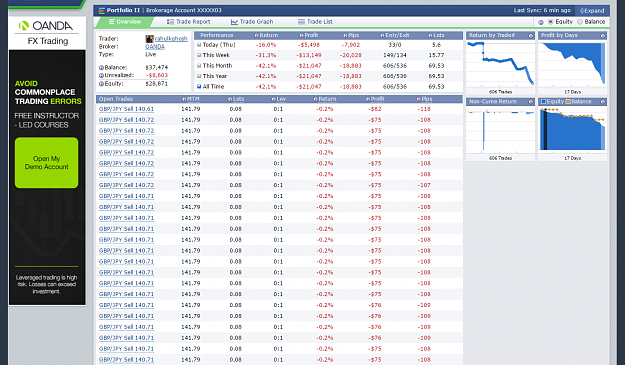Choose the Balance radio button
The width and height of the screenshot is (625, 365).
(580, 22)
